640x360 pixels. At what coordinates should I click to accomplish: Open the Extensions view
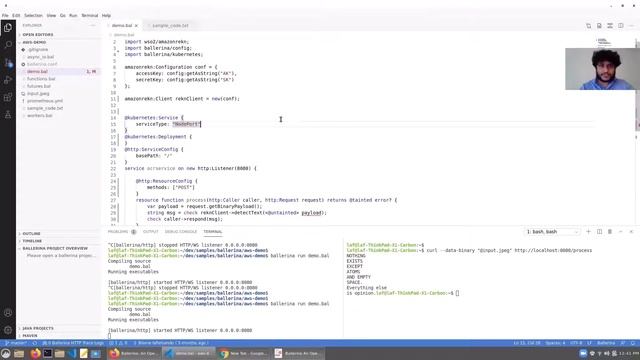[8, 97]
